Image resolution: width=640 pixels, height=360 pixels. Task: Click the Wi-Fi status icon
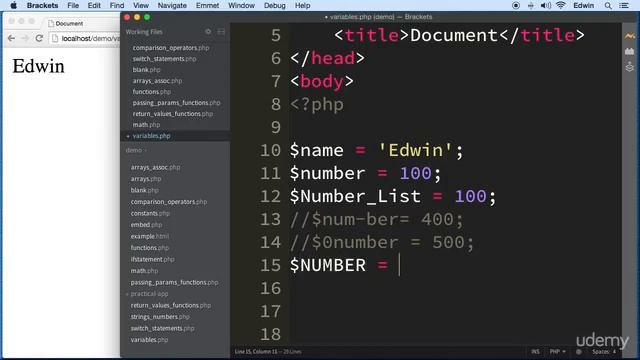pyautogui.click(x=561, y=5)
